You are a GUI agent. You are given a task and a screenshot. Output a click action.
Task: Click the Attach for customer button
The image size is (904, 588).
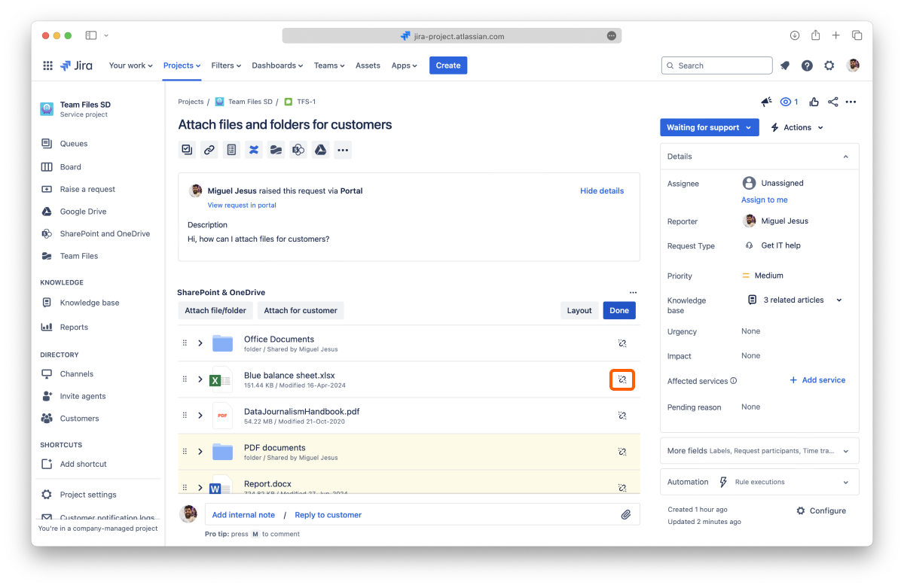300,310
